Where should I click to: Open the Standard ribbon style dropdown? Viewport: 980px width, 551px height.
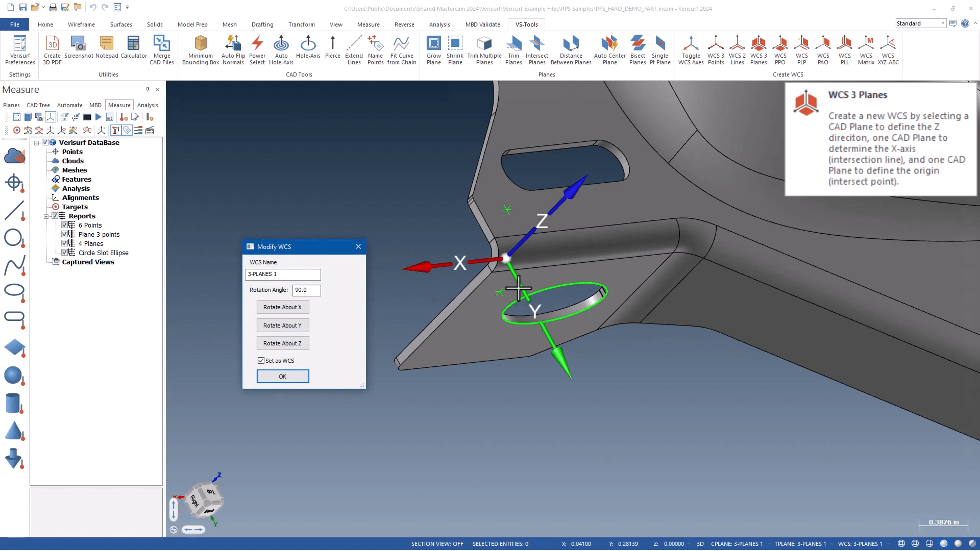coord(943,23)
